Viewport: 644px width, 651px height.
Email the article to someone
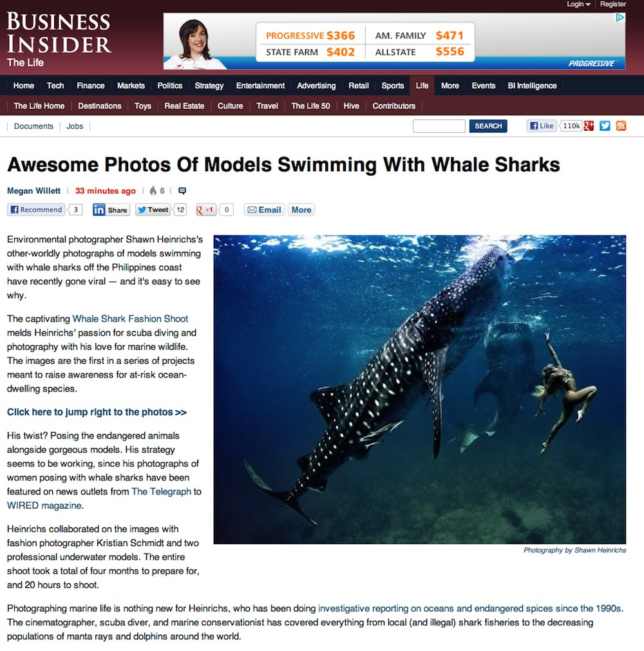265,210
